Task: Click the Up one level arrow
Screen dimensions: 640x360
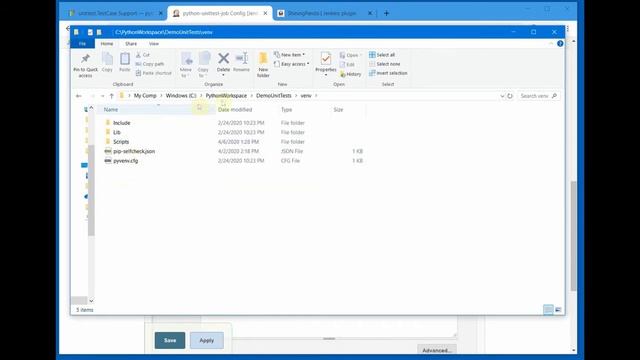Action: pyautogui.click(x=111, y=96)
